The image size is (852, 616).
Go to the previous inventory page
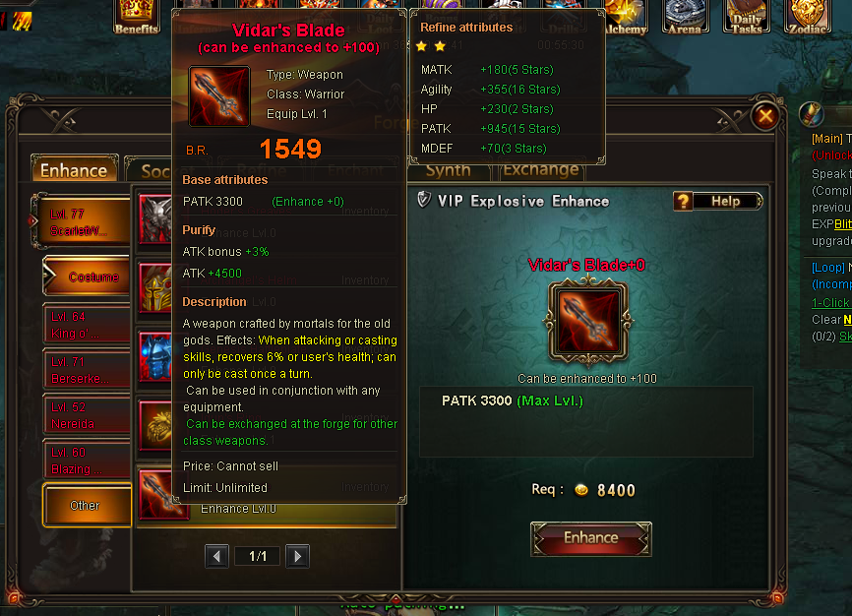click(216, 556)
